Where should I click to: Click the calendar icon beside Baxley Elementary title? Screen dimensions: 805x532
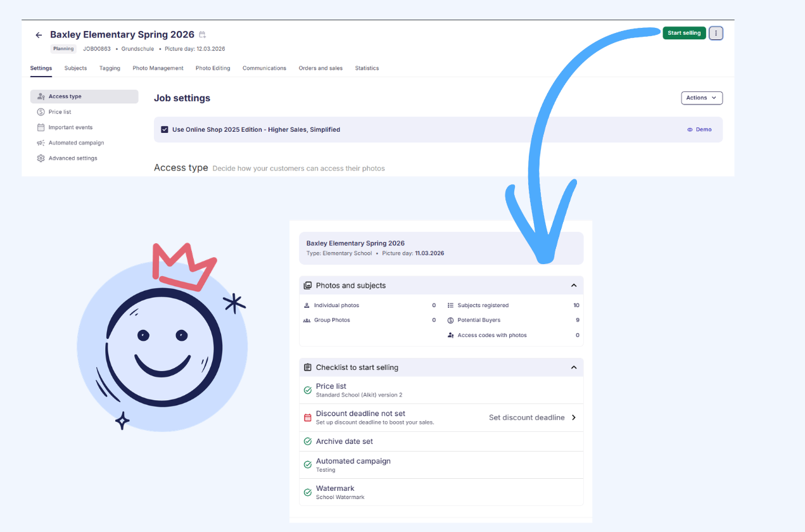click(x=203, y=34)
